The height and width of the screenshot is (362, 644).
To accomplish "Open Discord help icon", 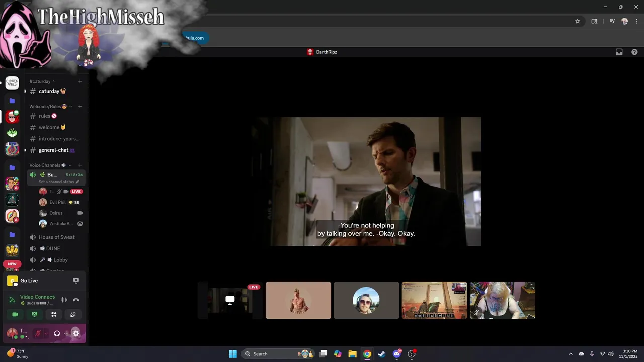I will coord(634,52).
